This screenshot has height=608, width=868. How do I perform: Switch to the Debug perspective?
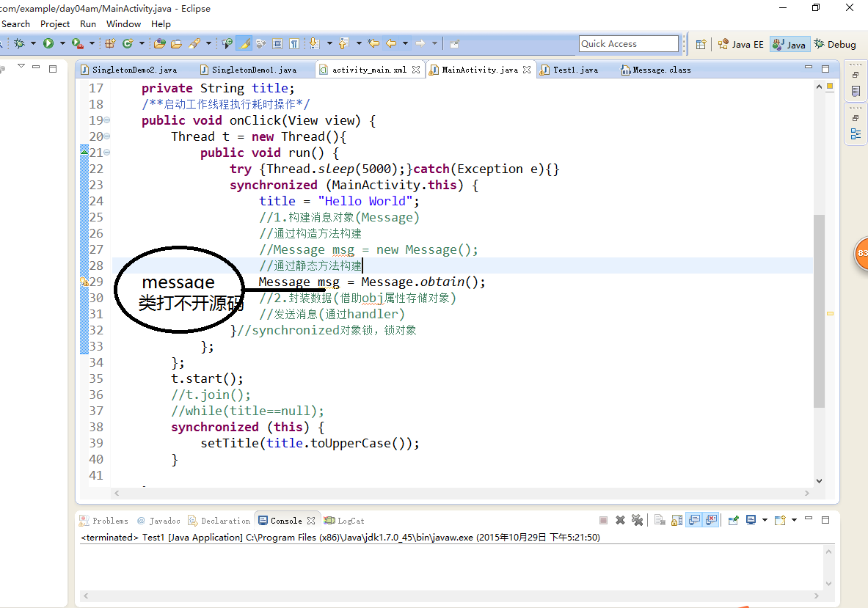(834, 44)
